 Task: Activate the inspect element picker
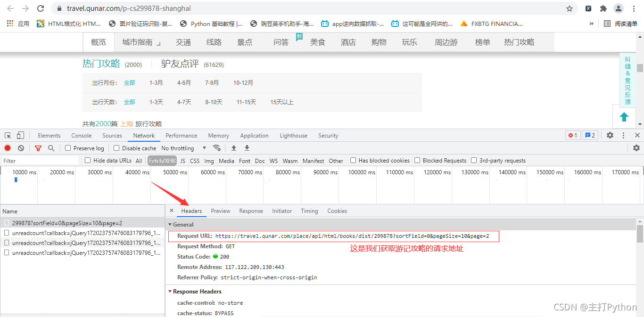click(8, 136)
